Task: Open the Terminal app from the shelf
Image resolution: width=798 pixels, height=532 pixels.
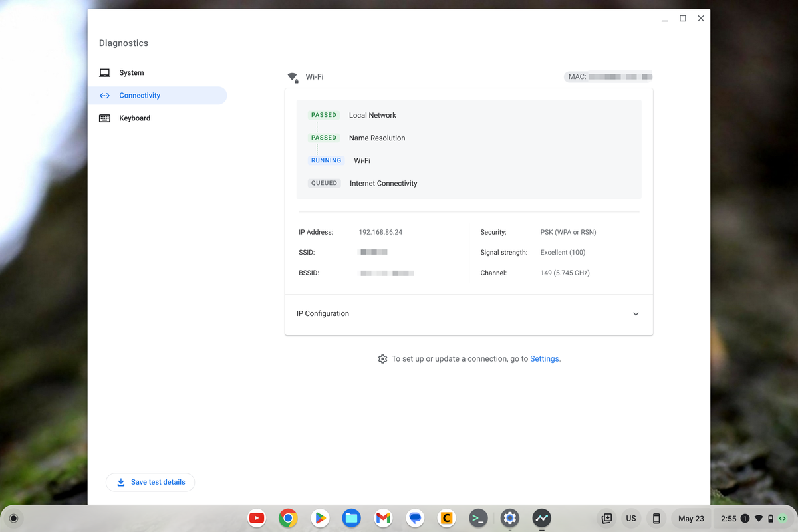Action: (478, 518)
